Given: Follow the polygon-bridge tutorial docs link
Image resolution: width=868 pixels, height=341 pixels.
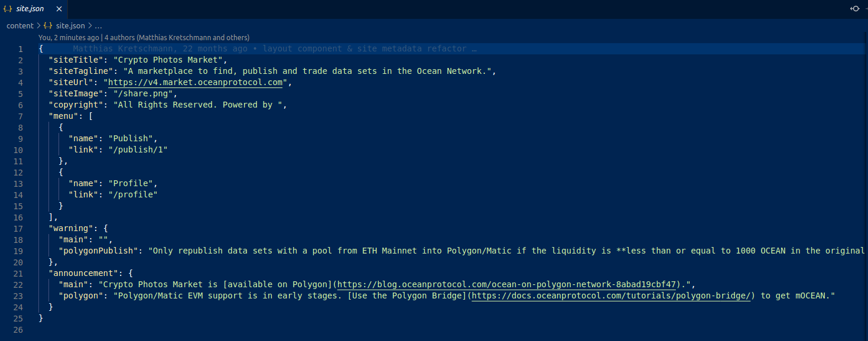Looking at the screenshot, I should click(x=612, y=295).
